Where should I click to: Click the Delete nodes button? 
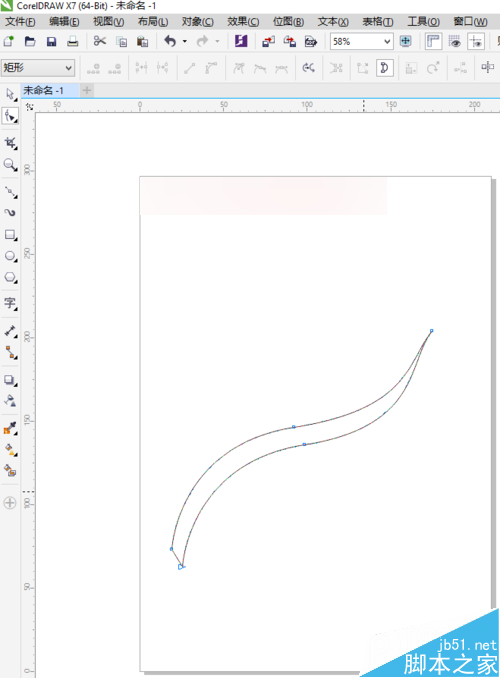pyautogui.click(x=115, y=68)
